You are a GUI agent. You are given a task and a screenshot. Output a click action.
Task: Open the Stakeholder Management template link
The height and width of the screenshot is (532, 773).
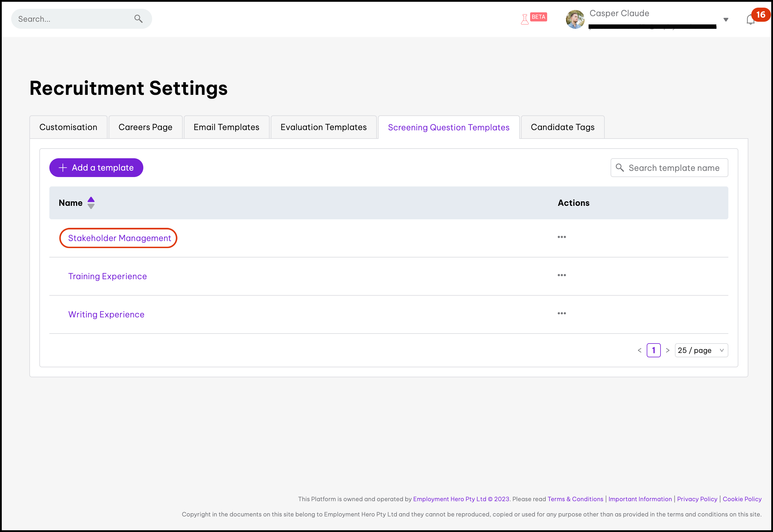point(119,238)
